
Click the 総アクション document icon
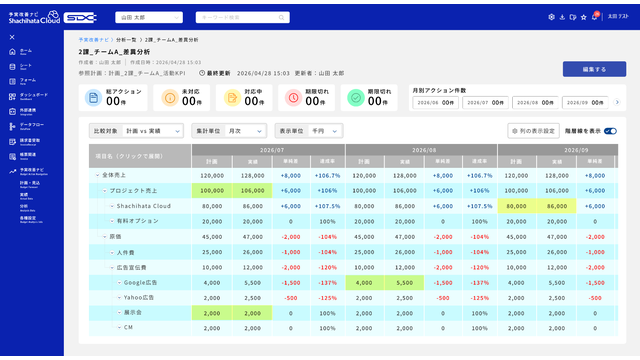point(93,98)
